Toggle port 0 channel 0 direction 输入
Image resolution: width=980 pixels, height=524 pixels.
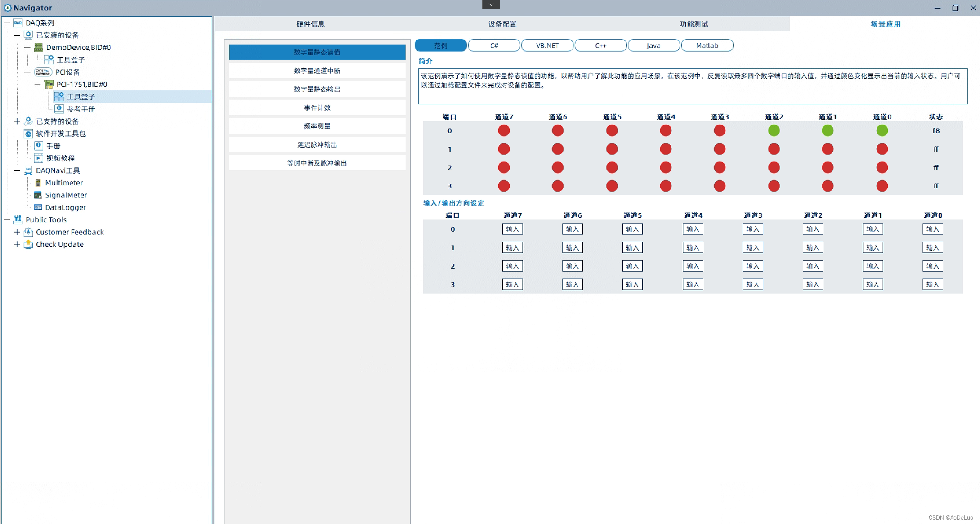point(932,229)
